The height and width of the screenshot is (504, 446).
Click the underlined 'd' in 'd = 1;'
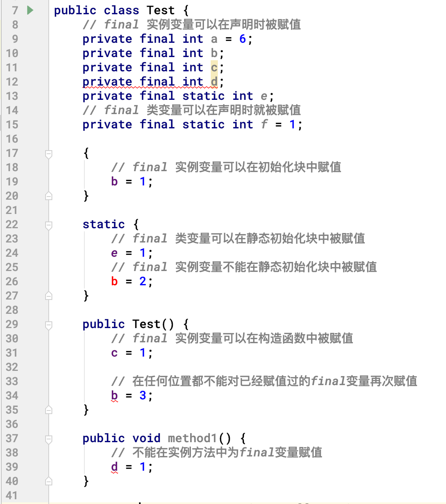[x=114, y=467]
